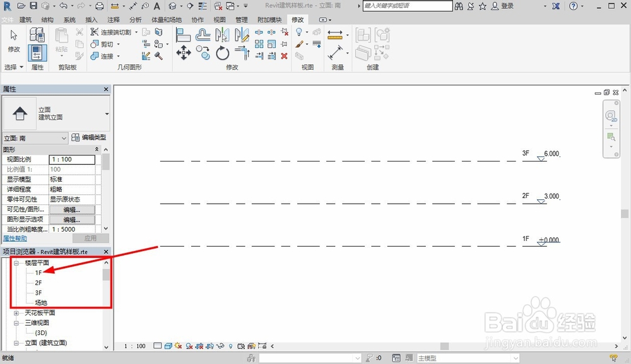This screenshot has width=631, height=364.
Task: Collapse the 三维视图 tree node
Action: point(16,323)
